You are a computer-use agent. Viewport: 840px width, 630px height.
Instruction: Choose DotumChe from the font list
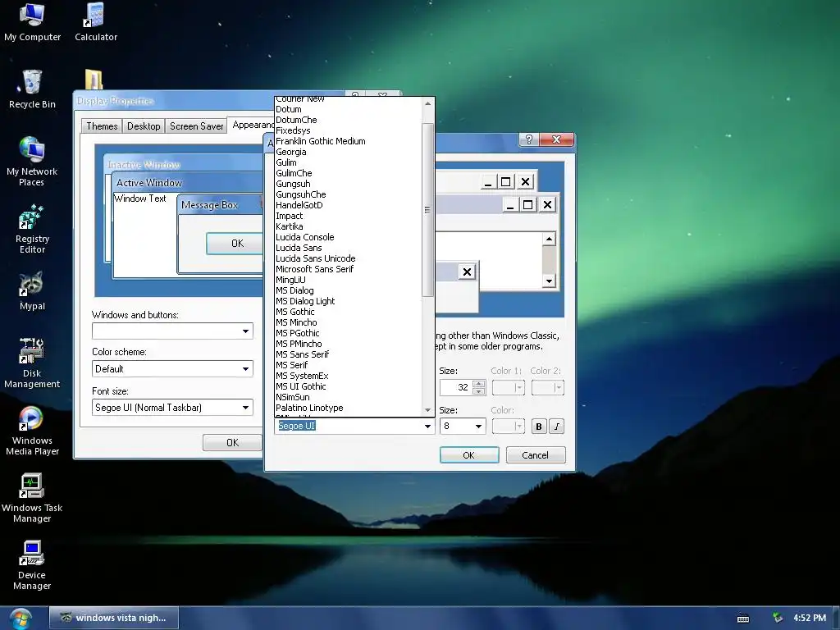(348, 120)
